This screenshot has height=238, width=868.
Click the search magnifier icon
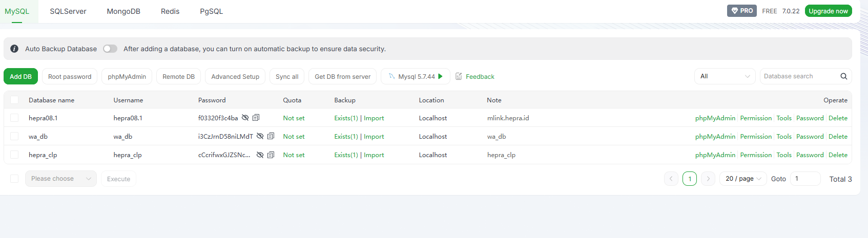tap(843, 76)
